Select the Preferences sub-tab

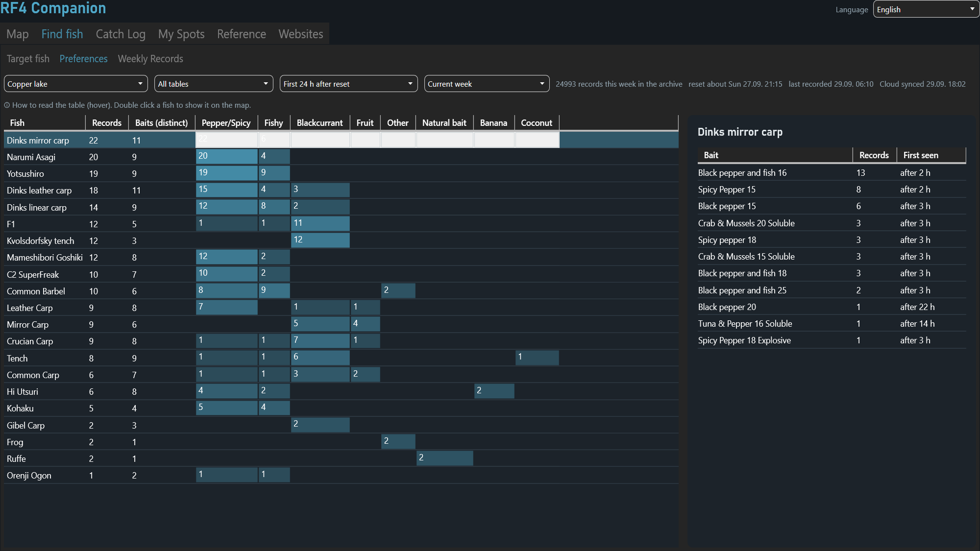(83, 59)
